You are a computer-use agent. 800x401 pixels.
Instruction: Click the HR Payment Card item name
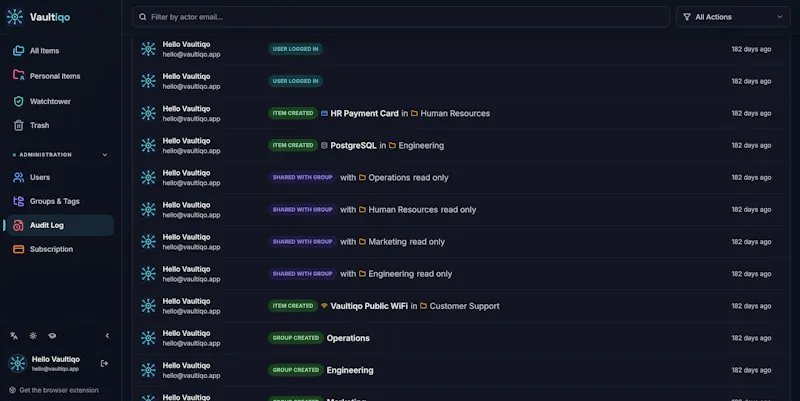pos(364,113)
